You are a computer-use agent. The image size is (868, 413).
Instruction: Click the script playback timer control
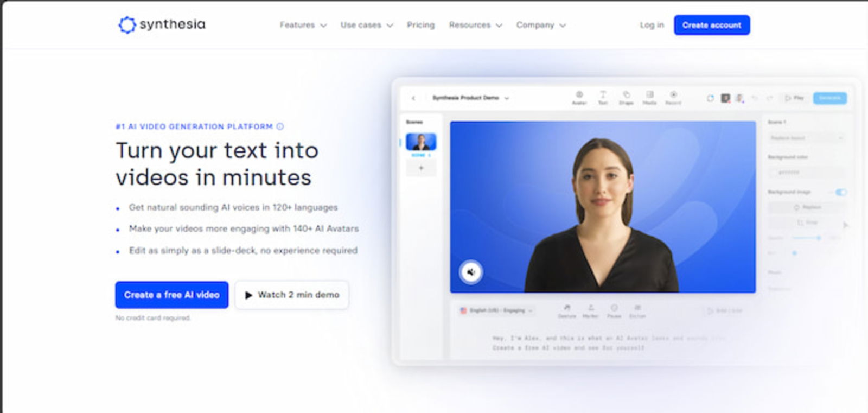(725, 311)
